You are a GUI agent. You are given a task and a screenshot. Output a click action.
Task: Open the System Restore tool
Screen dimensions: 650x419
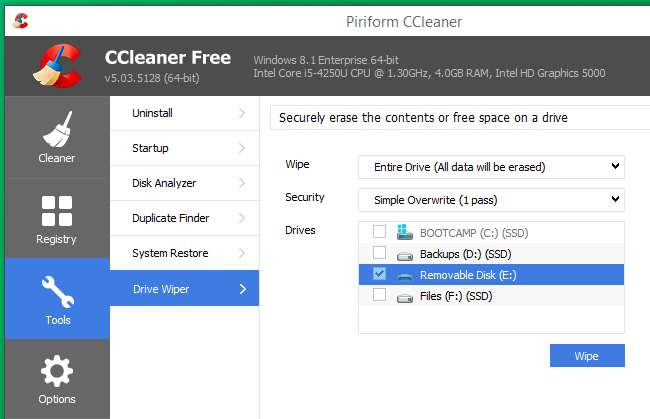point(184,253)
